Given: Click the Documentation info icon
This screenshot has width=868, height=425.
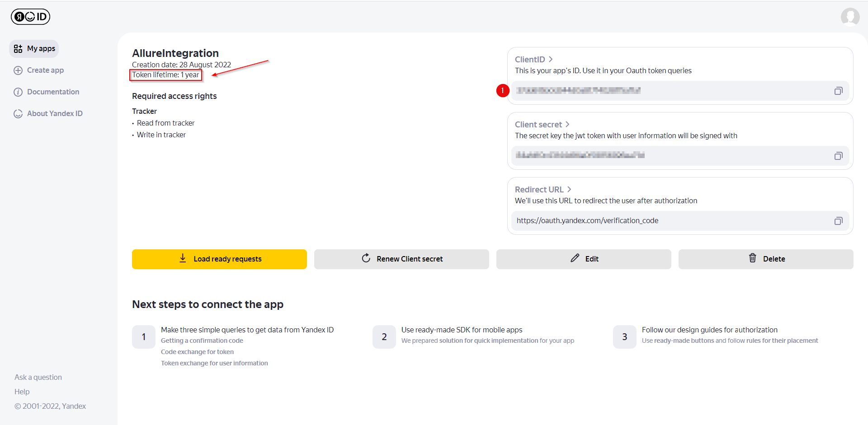Looking at the screenshot, I should click(18, 92).
